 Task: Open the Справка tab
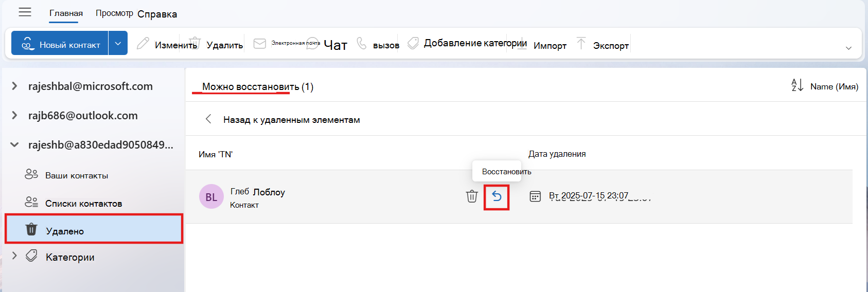pos(157,14)
